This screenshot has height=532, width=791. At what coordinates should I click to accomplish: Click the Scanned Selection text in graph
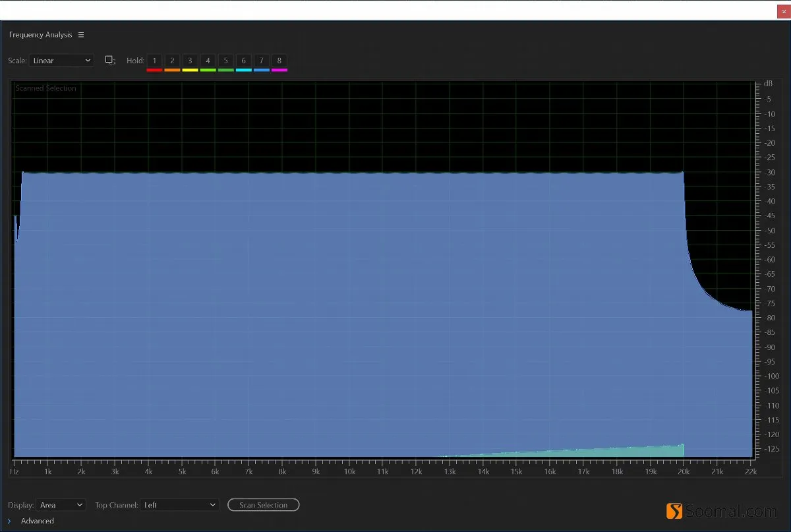(46, 88)
